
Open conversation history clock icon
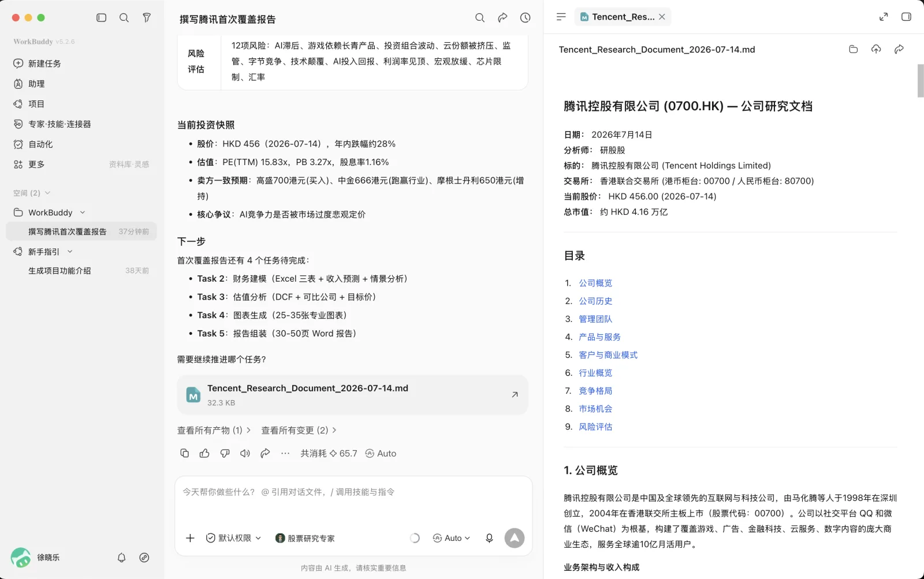[x=525, y=18]
